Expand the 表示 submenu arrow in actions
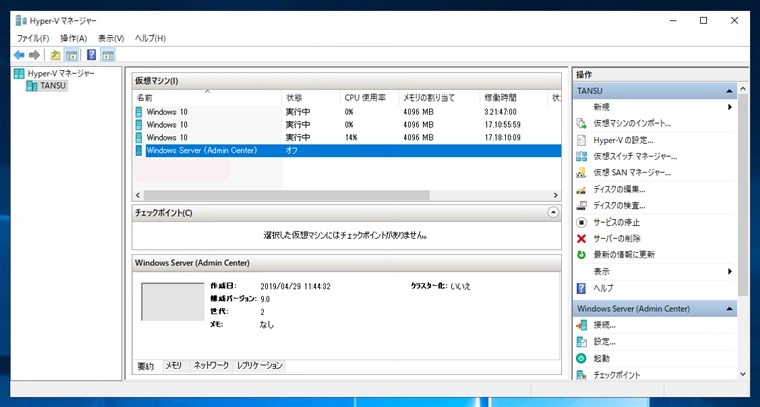760x407 pixels. point(729,271)
